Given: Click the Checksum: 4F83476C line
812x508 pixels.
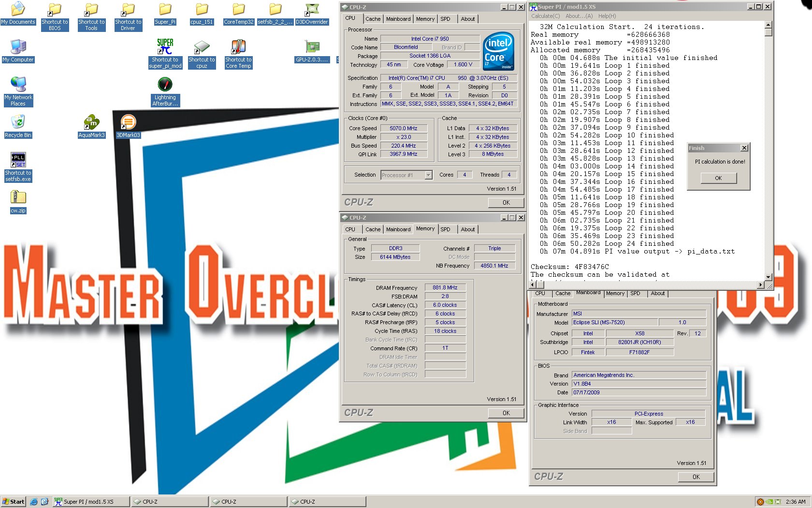Looking at the screenshot, I should (x=569, y=267).
